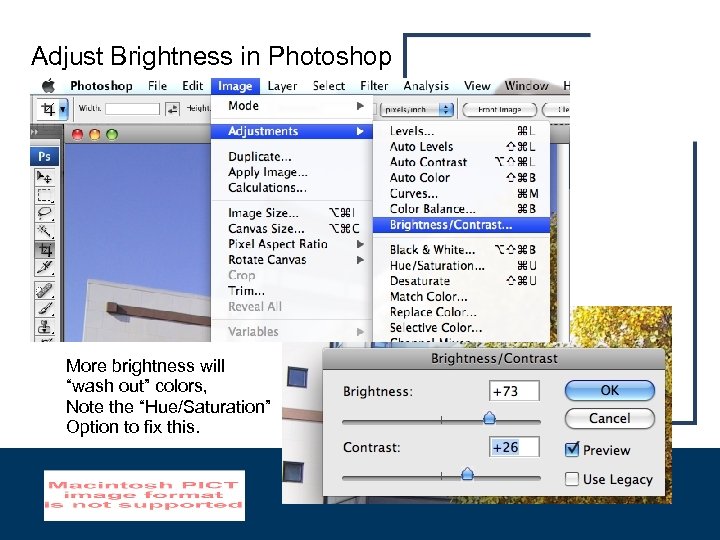Open the Photoshop application menu
This screenshot has height=540, width=720.
coord(101,86)
